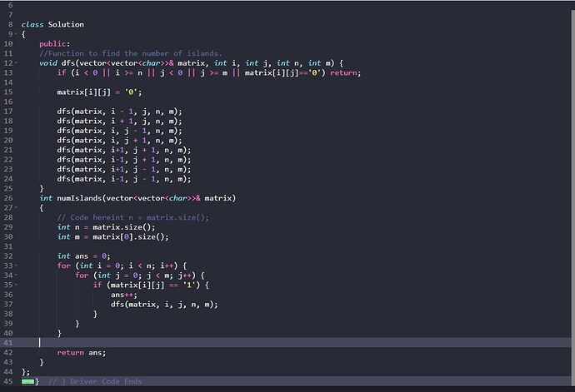
Task: Fold the inner for loop at line 34
Action: pos(16,275)
